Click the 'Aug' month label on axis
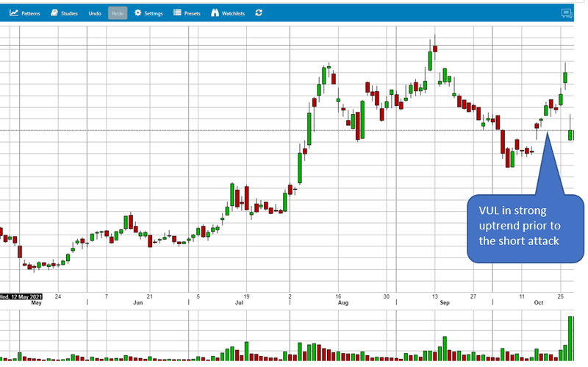The height and width of the screenshot is (367, 588). pos(343,303)
